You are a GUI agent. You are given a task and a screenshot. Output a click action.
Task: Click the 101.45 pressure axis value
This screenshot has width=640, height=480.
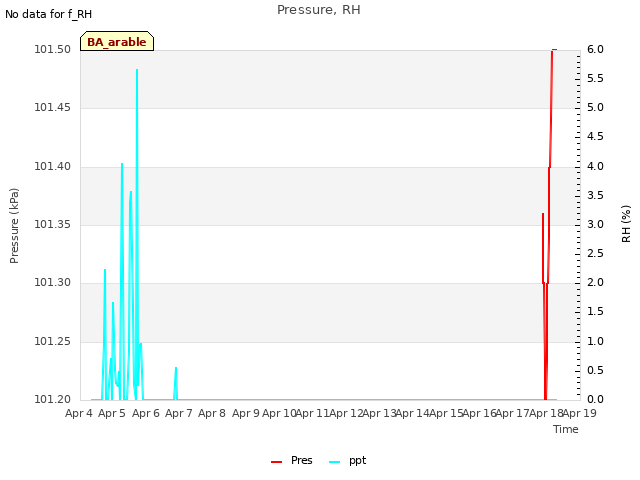coord(53,107)
